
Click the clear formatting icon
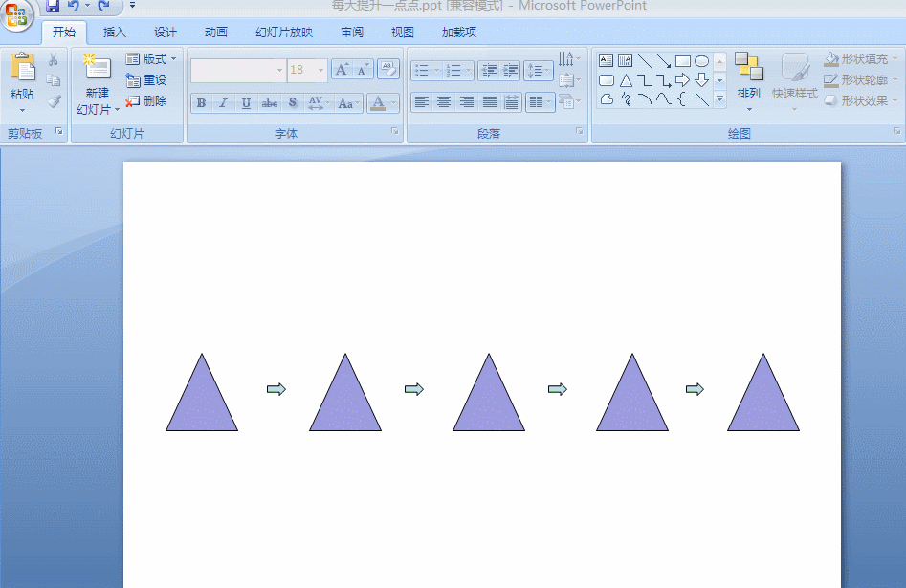coord(388,70)
